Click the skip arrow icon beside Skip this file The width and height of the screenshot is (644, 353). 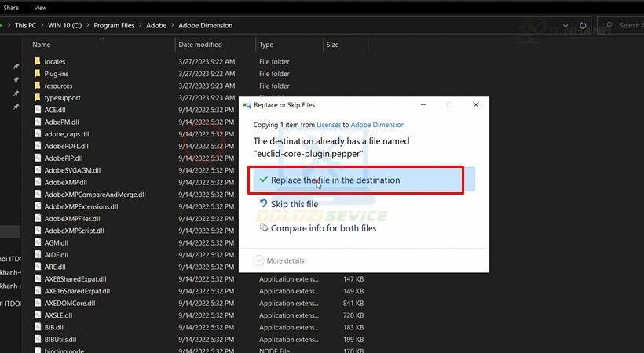pyautogui.click(x=264, y=204)
